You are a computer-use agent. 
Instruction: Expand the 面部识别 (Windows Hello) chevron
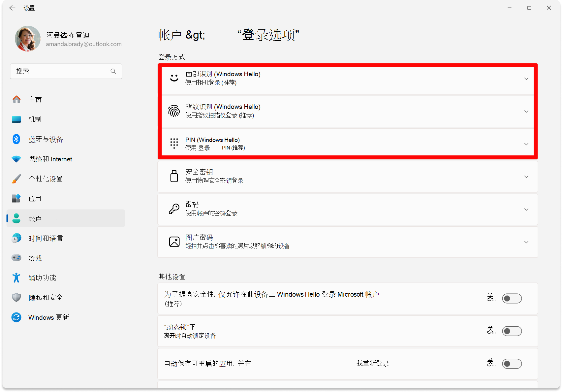point(526,79)
